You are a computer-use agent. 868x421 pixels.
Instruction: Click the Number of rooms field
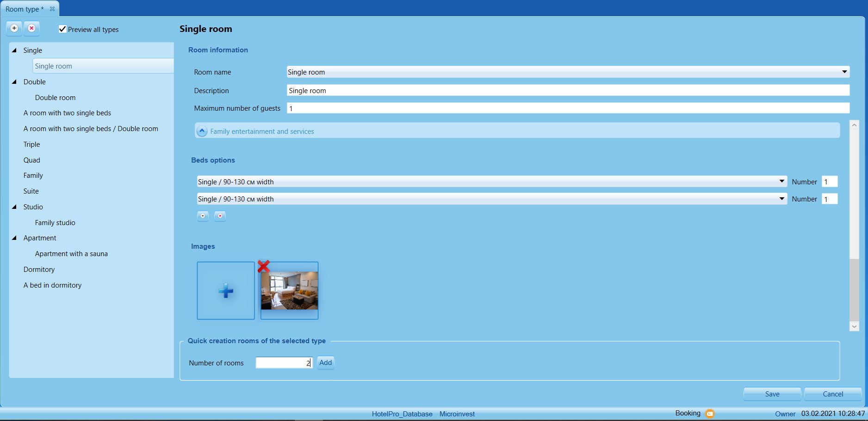284,363
